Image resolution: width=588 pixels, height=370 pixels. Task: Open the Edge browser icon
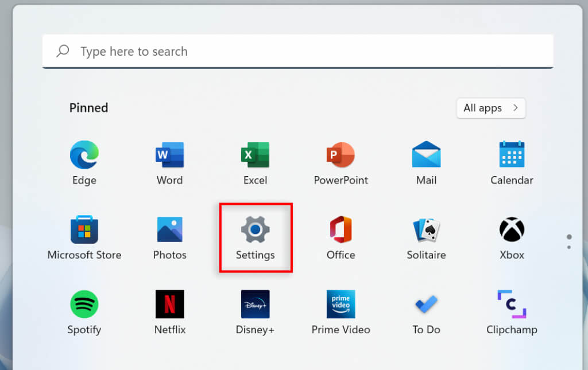(84, 155)
